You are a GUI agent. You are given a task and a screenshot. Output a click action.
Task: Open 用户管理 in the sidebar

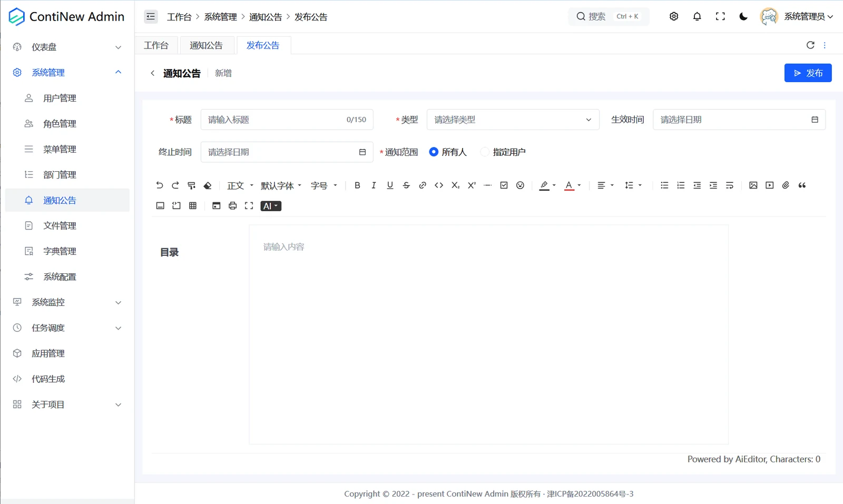point(67,98)
